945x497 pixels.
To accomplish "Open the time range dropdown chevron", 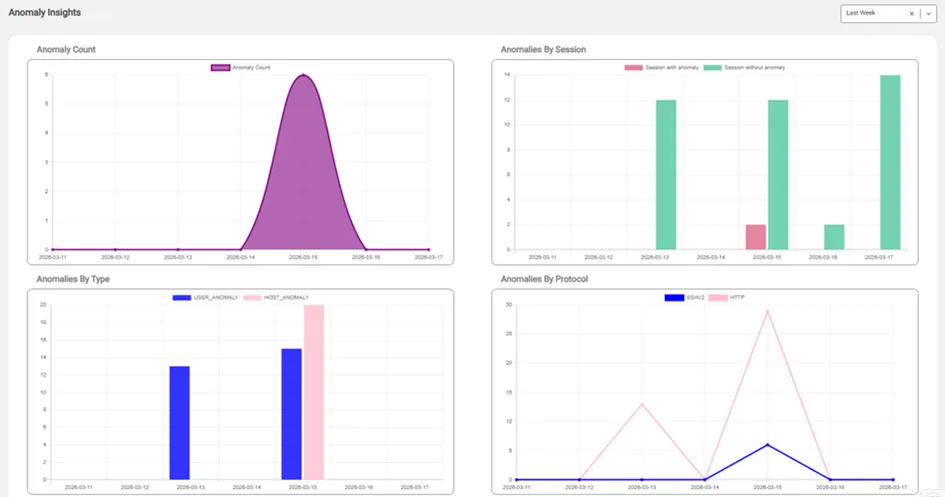I will [x=928, y=13].
